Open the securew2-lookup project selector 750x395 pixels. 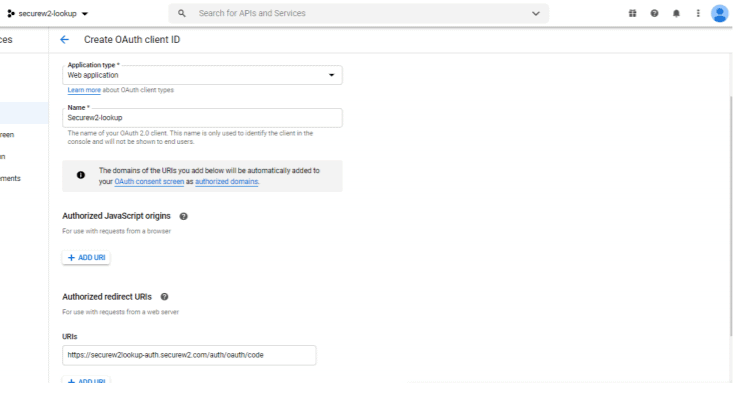(x=48, y=13)
